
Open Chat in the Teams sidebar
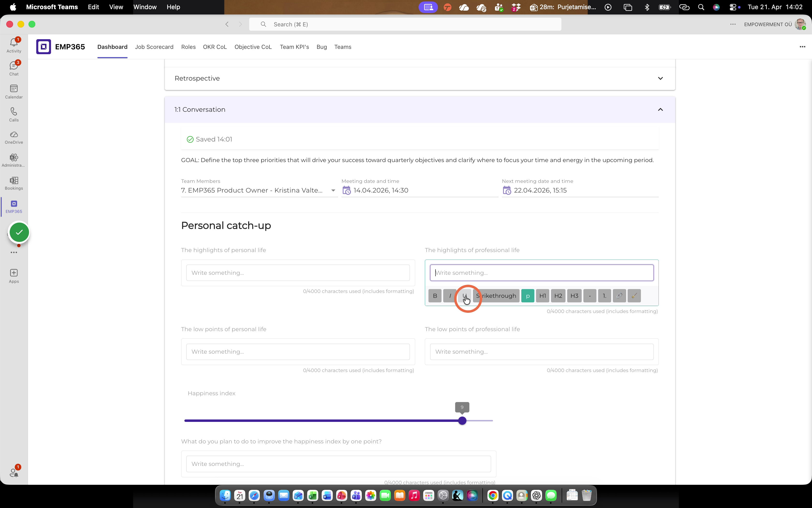(14, 68)
